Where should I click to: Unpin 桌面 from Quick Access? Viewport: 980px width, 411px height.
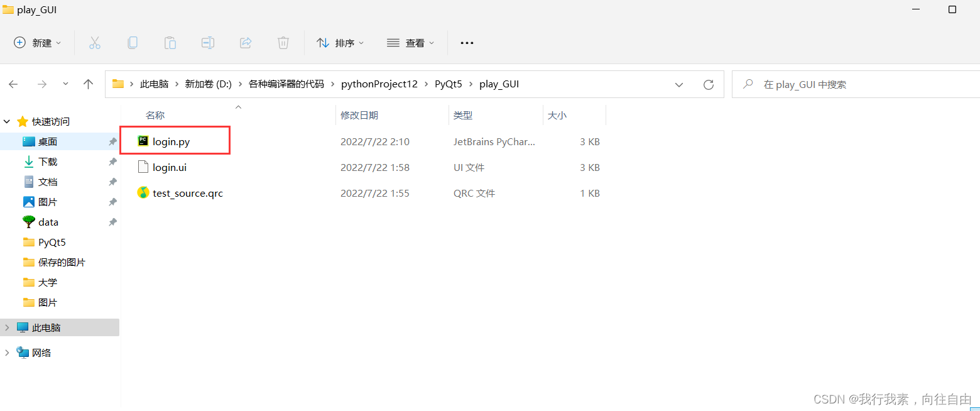click(x=112, y=141)
